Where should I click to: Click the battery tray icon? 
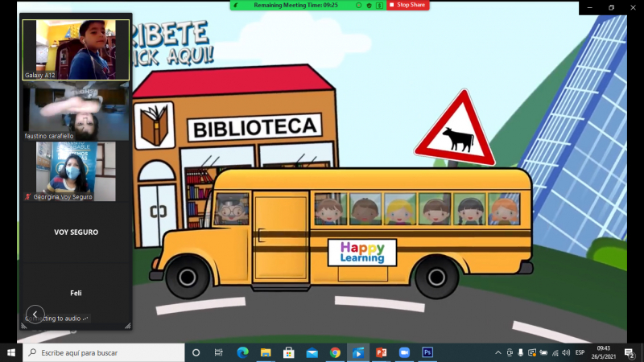pos(543,352)
